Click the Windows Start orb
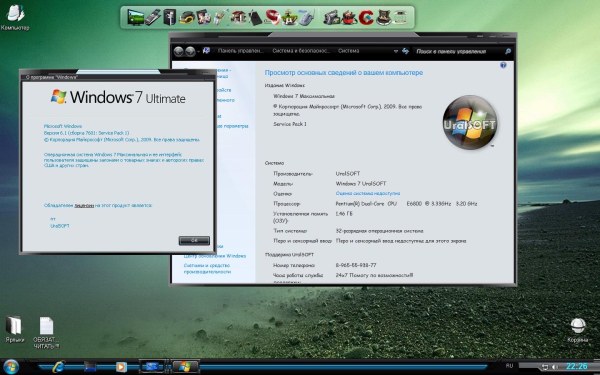 (x=10, y=367)
